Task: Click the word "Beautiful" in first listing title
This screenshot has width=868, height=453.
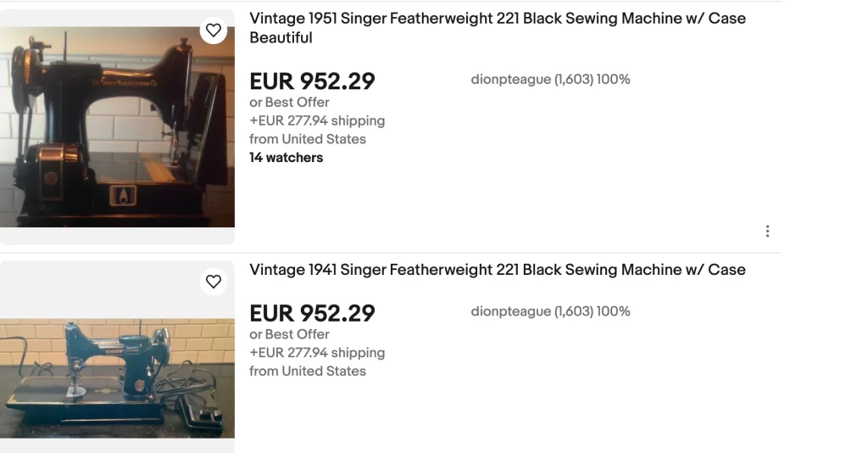Action: [x=281, y=38]
